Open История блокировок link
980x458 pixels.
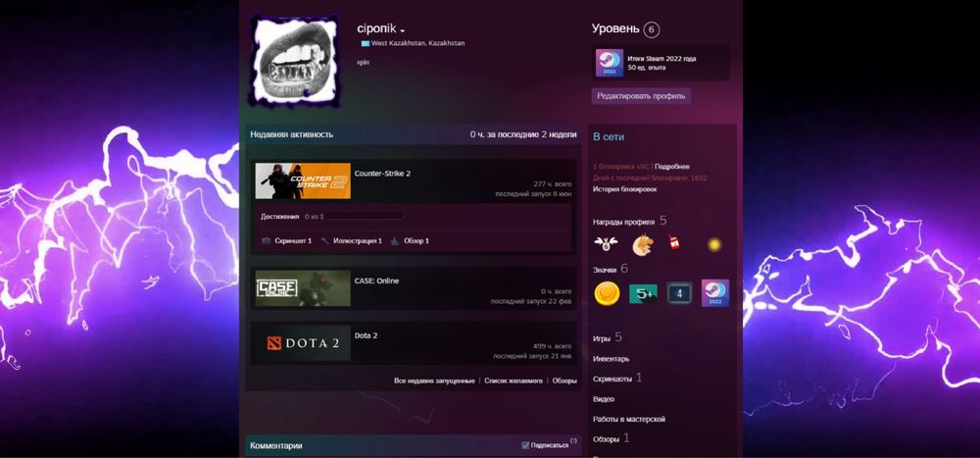[624, 189]
